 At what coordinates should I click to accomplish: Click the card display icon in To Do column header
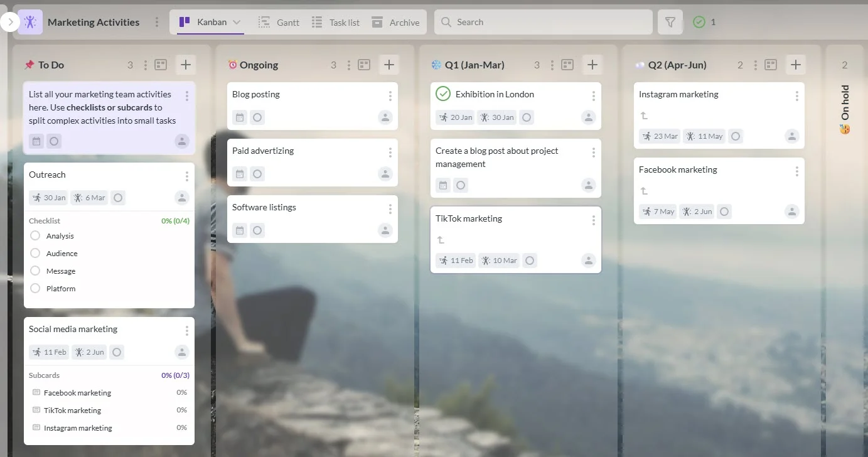(162, 64)
